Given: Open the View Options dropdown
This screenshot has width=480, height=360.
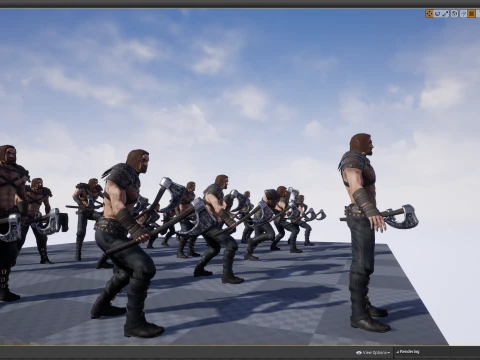Looking at the screenshot, I should pyautogui.click(x=373, y=352).
